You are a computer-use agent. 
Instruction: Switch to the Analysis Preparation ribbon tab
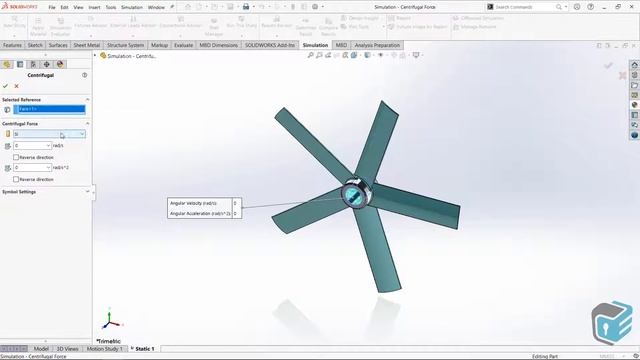(x=377, y=45)
